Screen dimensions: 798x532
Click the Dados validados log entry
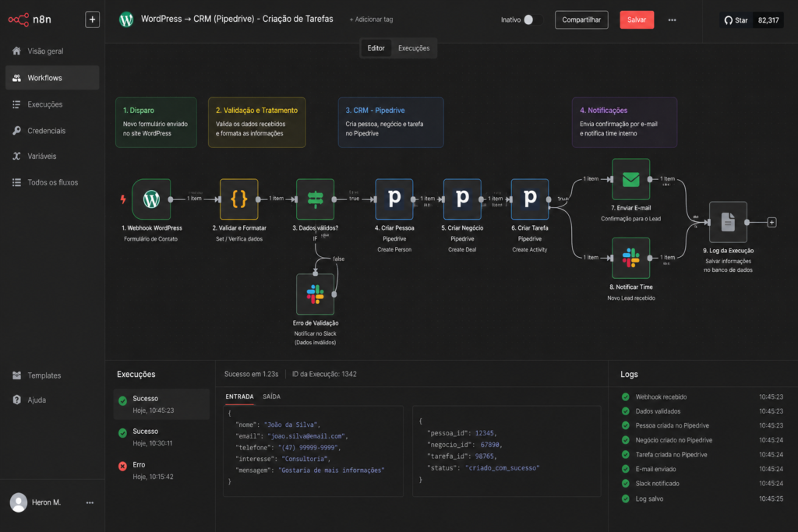tap(702, 411)
